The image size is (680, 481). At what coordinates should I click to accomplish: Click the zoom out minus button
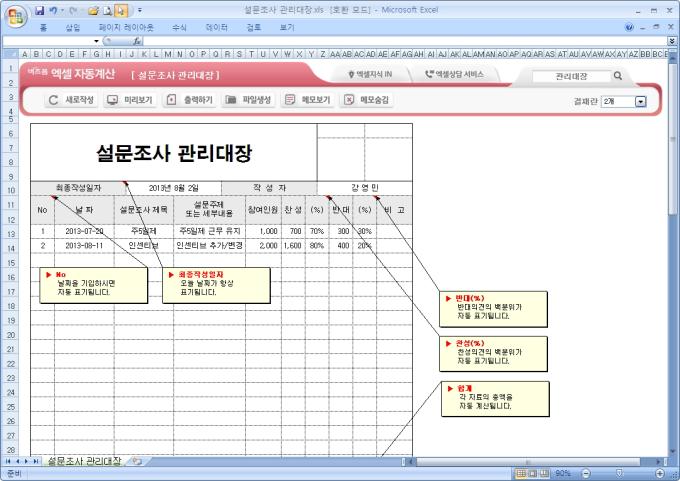585,473
